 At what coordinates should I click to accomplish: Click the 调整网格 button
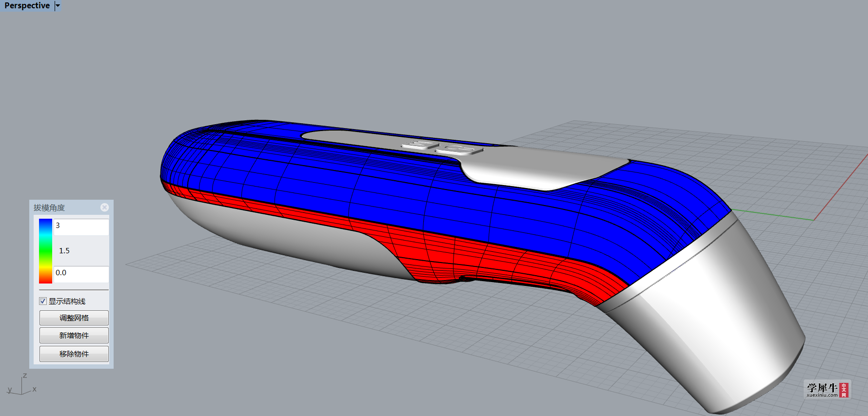pyautogui.click(x=74, y=318)
